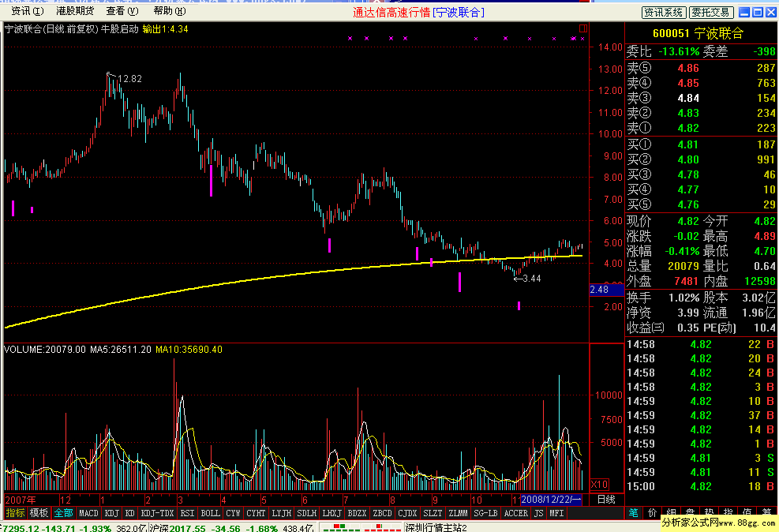Click stock title 600051 宁波联合
The height and width of the screenshot is (532, 779).
tap(698, 33)
